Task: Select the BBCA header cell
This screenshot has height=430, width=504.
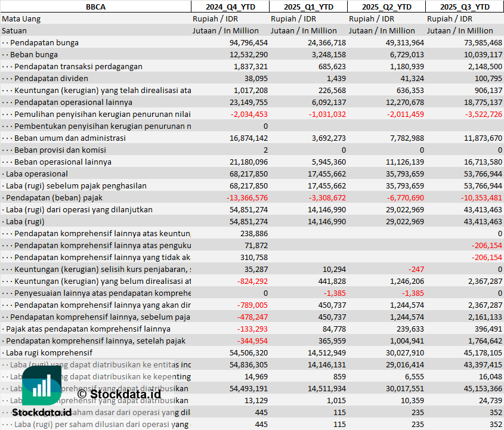Action: click(x=95, y=7)
